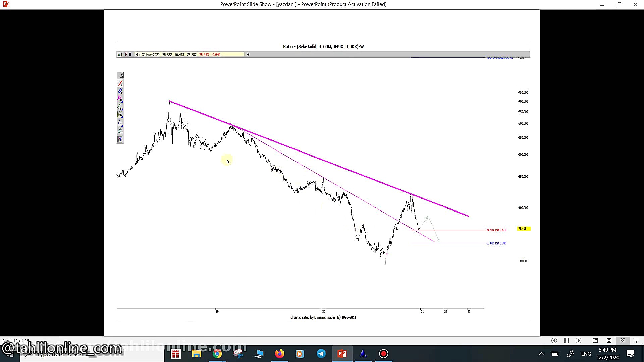The height and width of the screenshot is (362, 644).
Task: Click the Windows Ink Workspace pen icon
Action: (x=570, y=354)
